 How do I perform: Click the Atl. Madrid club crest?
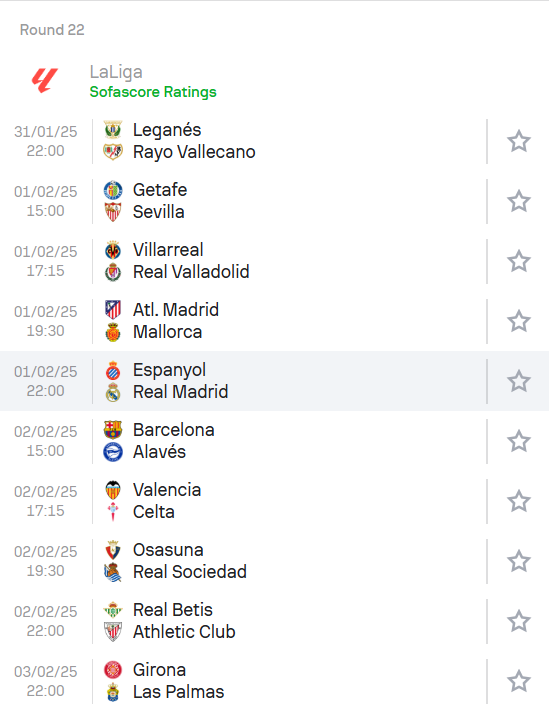pyautogui.click(x=113, y=310)
